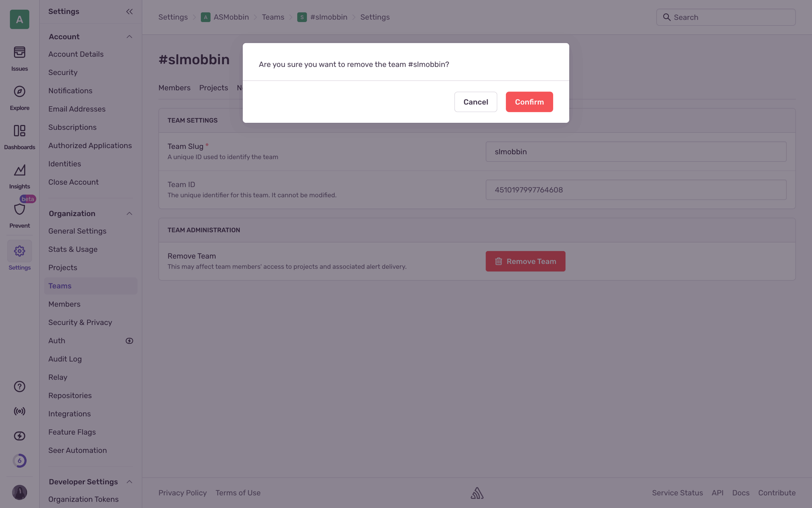The image size is (812, 508).
Task: Open the Docs footer link
Action: click(x=741, y=493)
